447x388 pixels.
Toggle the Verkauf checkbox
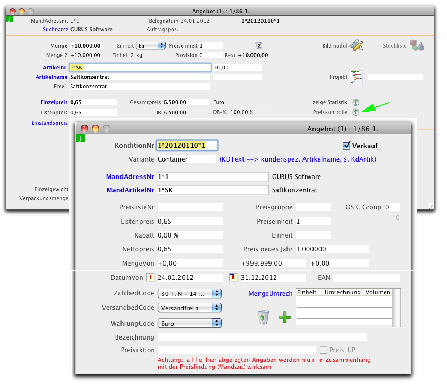(x=346, y=145)
